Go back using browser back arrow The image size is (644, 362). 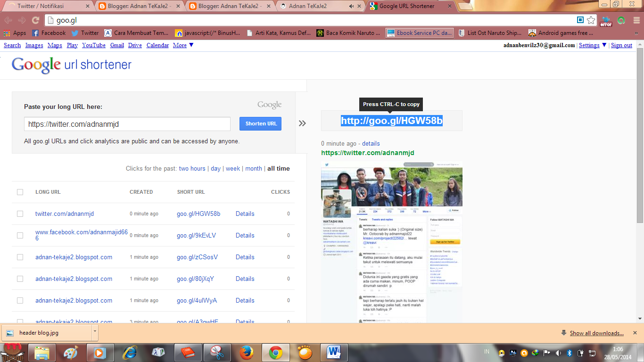tap(8, 20)
